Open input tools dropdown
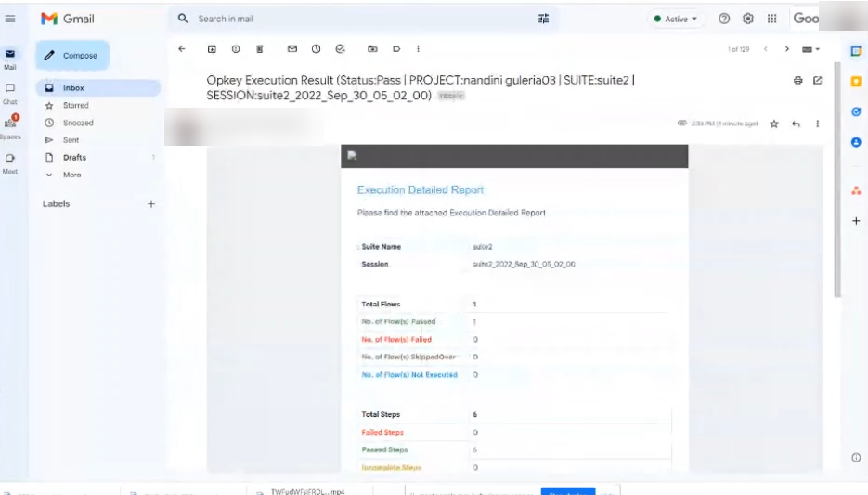 coord(811,49)
